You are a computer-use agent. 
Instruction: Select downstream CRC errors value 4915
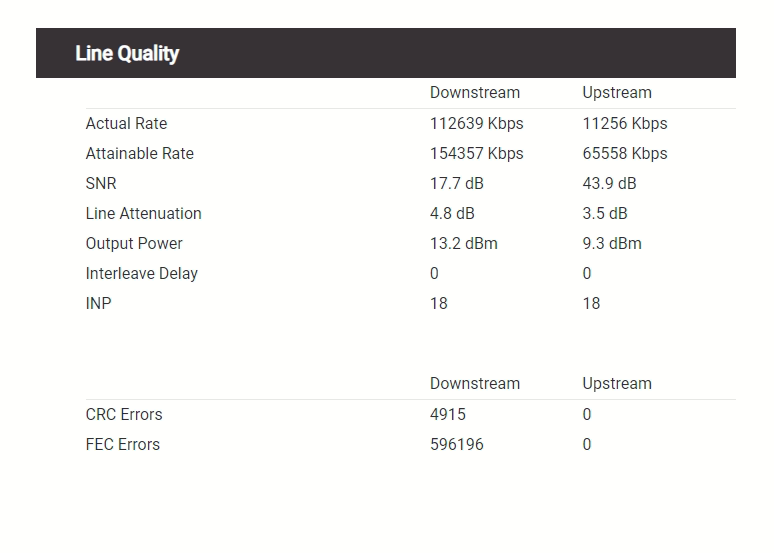click(x=448, y=415)
